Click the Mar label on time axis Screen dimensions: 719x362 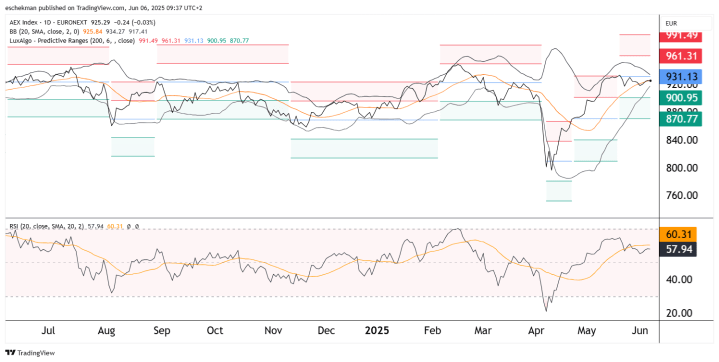pos(483,330)
